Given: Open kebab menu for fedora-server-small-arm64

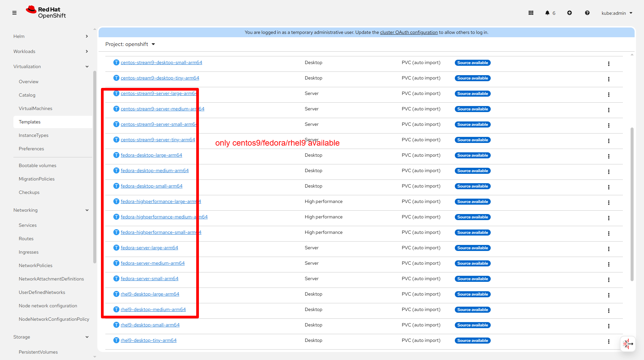Looking at the screenshot, I should click(609, 280).
